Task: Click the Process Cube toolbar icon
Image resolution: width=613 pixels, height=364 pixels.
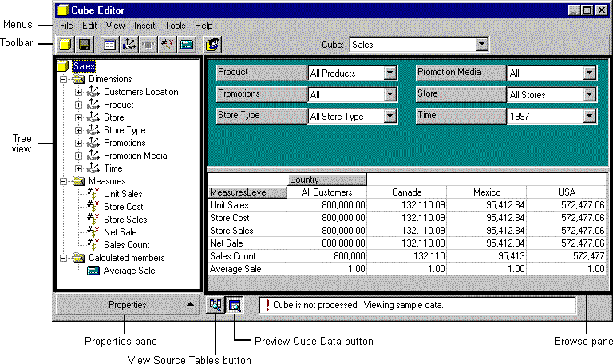Action: point(213,45)
